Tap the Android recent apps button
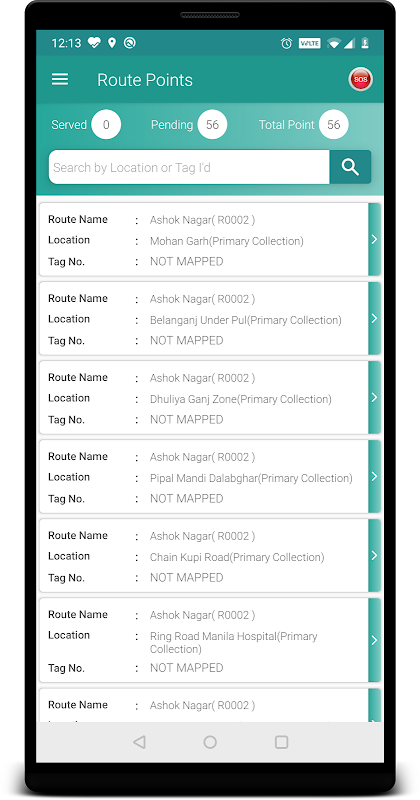Screen dimensions: 420x800 281,742
